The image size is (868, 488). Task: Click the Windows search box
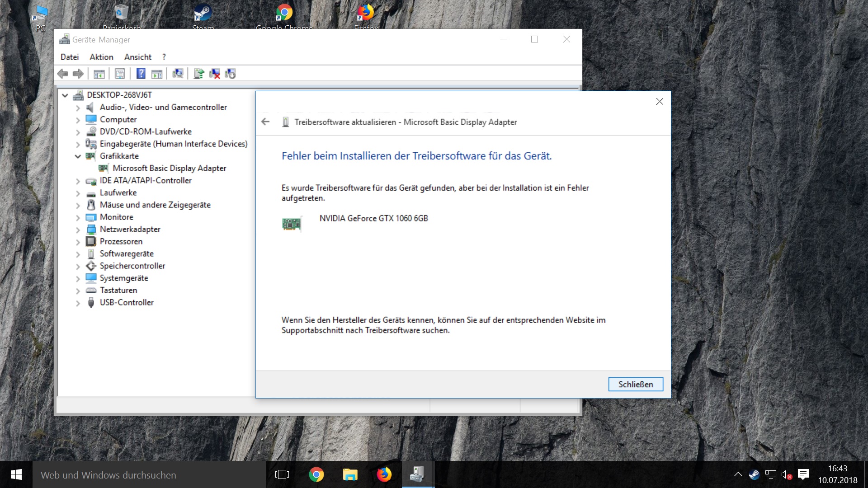[149, 475]
